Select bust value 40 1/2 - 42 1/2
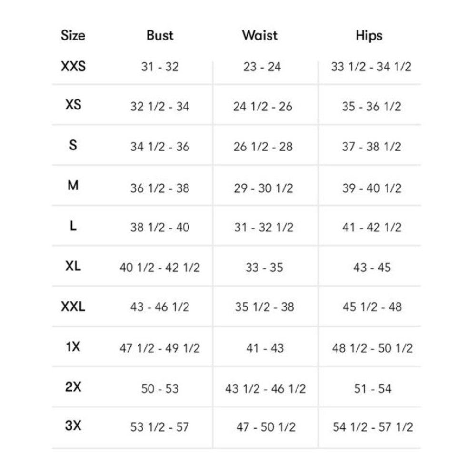The image size is (476, 476). (x=160, y=268)
